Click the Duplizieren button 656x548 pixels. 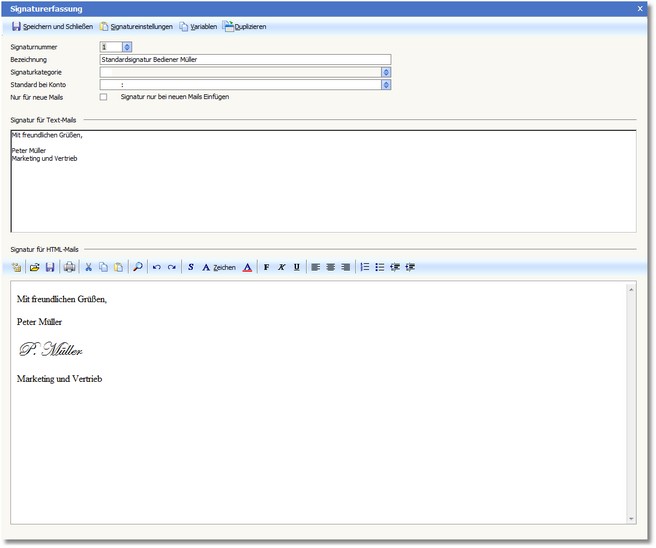click(245, 26)
